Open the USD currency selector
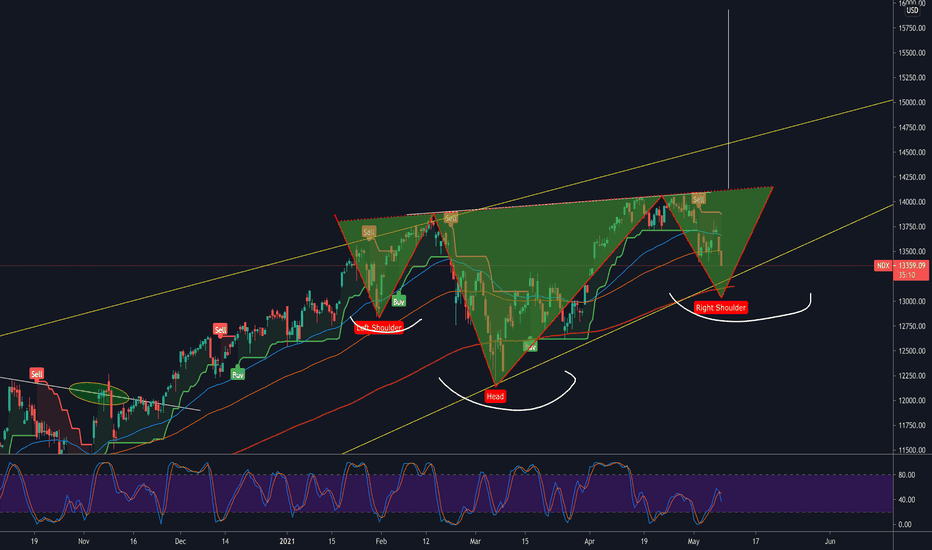Screen dimensions: 932x550 pyautogui.click(x=912, y=11)
